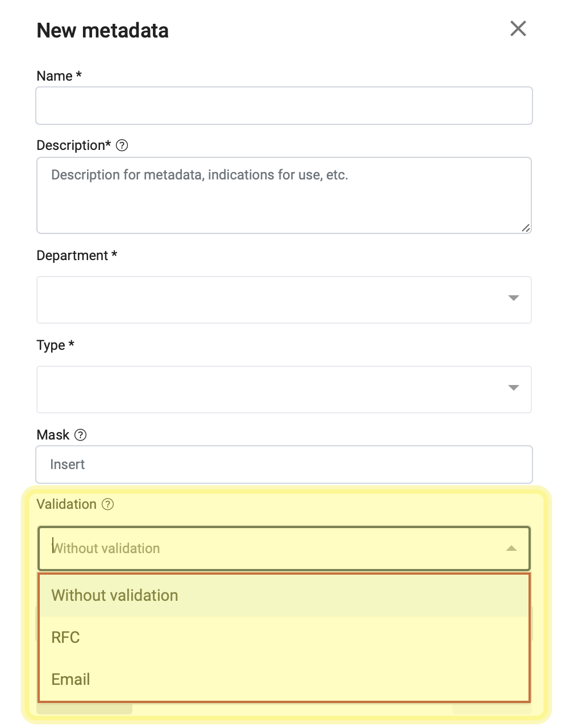Click the Mask field label

53,435
